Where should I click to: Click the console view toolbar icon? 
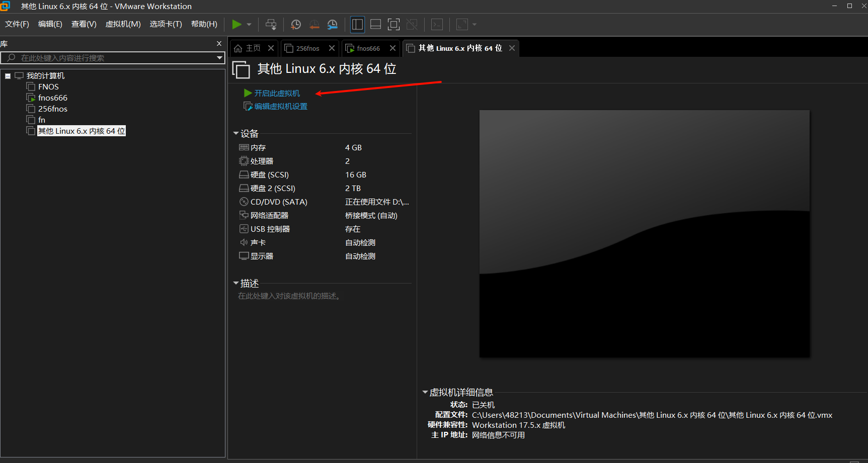(437, 24)
